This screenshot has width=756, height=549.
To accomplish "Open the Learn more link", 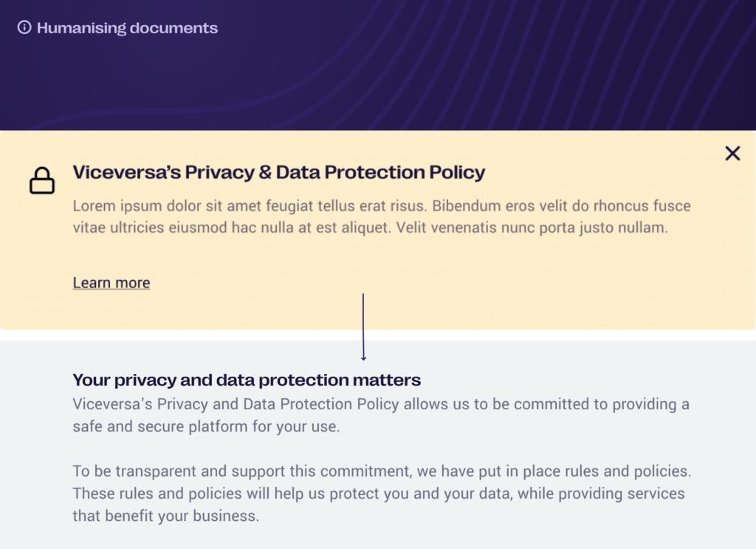I will click(111, 283).
